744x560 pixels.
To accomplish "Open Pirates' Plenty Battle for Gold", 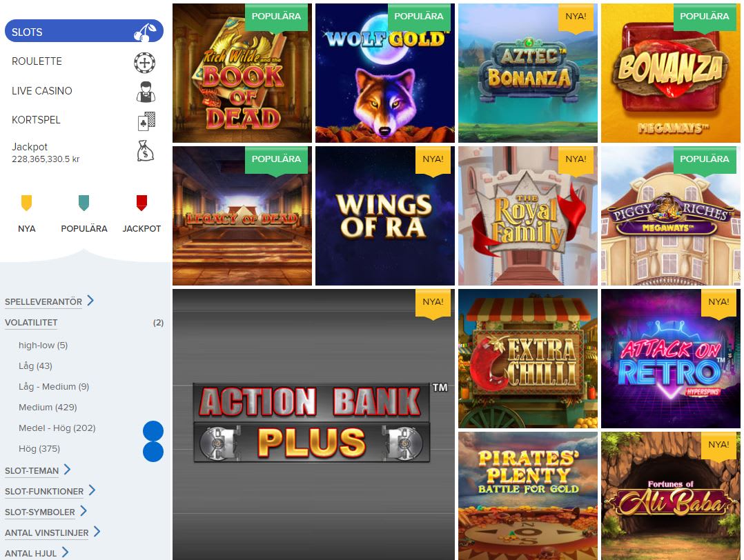I will [527, 496].
